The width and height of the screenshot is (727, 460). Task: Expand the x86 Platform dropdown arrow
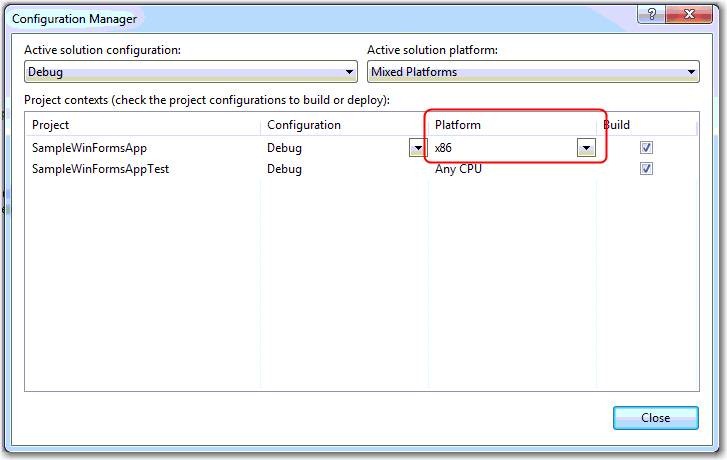tap(586, 148)
